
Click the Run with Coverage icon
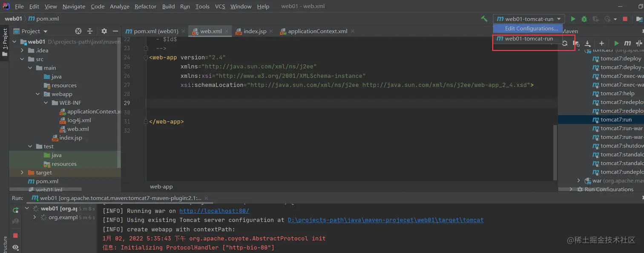(596, 19)
